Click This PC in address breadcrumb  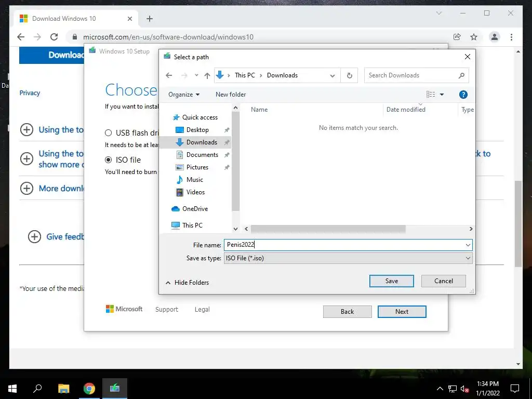(x=245, y=75)
